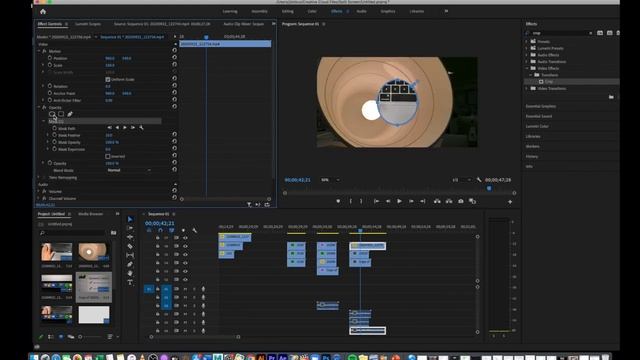Select the Ripple Edit tool
The image size is (640, 360).
[130, 237]
